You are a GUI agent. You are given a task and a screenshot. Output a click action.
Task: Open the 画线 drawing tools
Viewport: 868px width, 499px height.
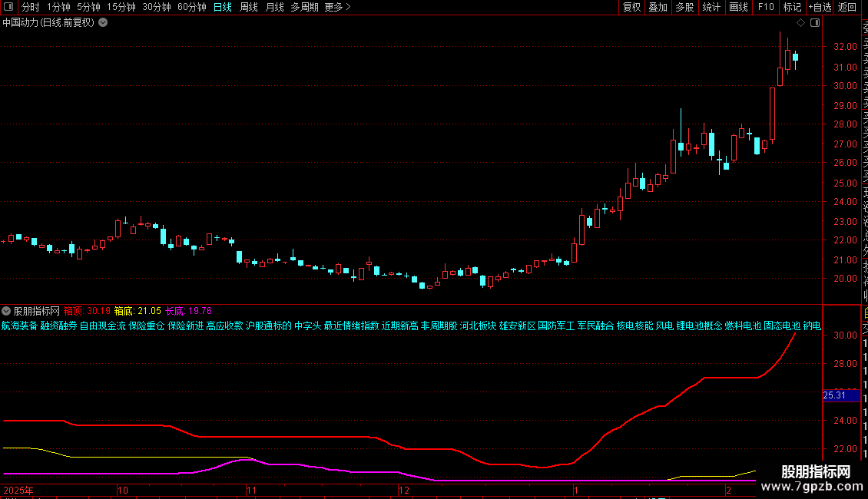(x=738, y=7)
